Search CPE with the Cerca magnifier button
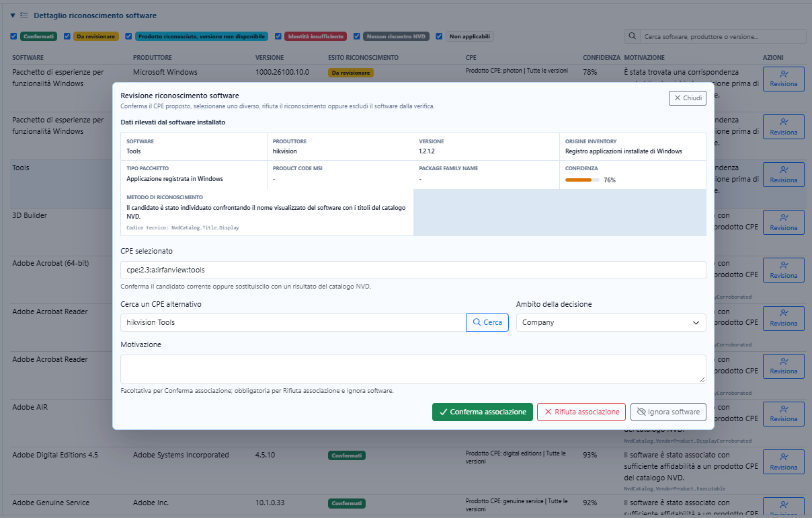The image size is (812, 518). pos(487,322)
